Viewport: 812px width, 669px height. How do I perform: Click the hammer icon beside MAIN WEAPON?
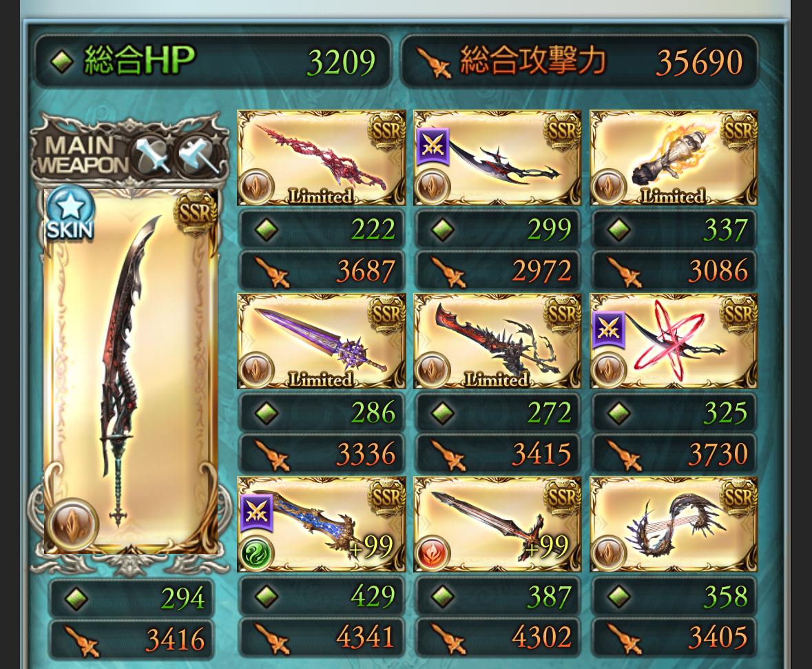[x=198, y=154]
